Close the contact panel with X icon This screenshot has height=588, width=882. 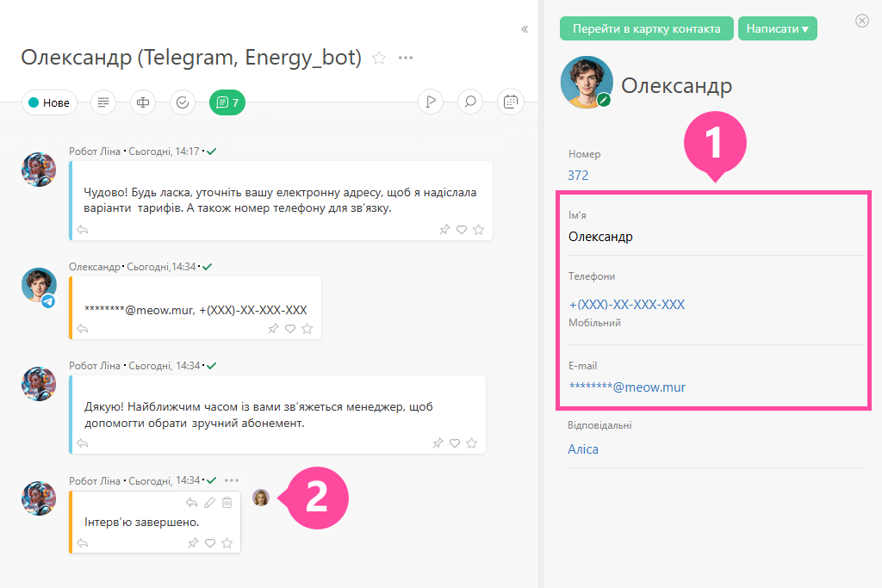tap(862, 21)
